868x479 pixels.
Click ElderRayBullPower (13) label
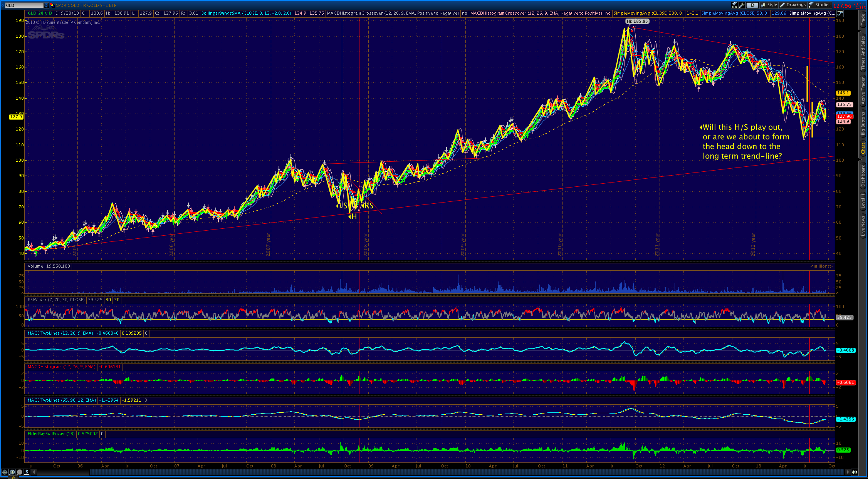tap(51, 434)
